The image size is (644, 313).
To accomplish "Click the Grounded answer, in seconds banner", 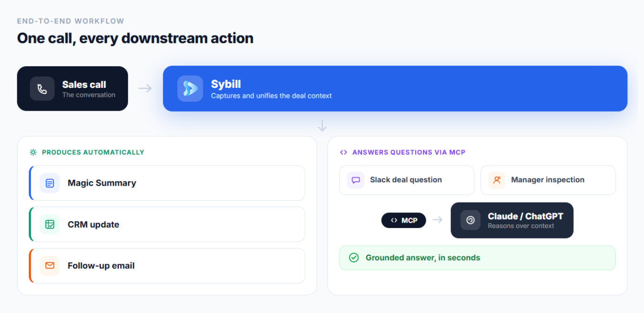I will click(x=477, y=258).
